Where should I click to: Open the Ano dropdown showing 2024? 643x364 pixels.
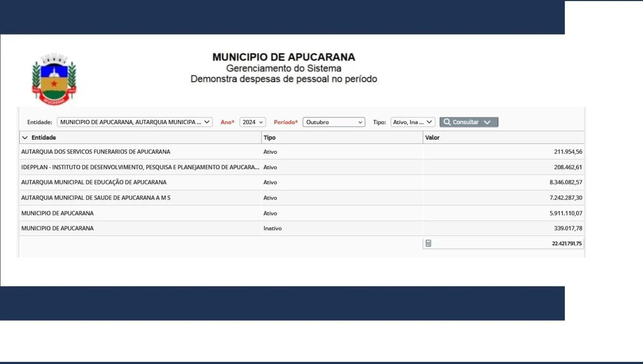tap(252, 122)
